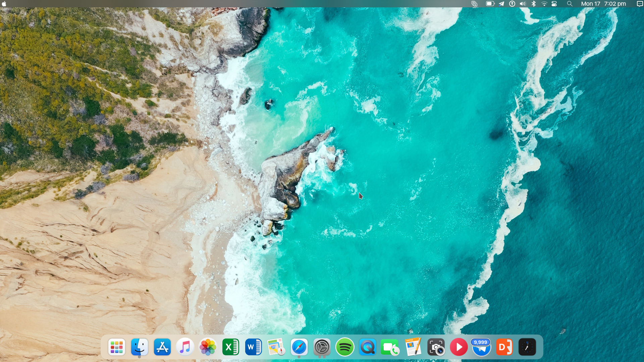
Task: Open Launchpad from the dock
Action: tap(117, 347)
